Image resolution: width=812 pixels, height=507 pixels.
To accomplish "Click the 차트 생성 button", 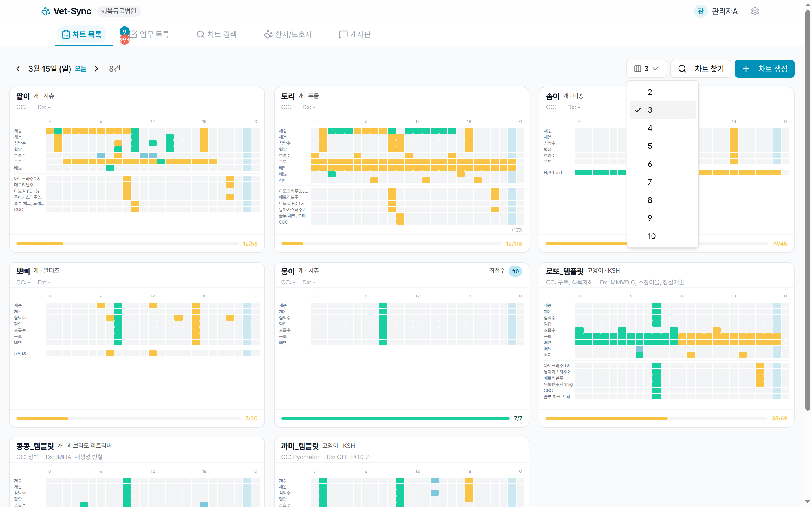I will (x=764, y=69).
